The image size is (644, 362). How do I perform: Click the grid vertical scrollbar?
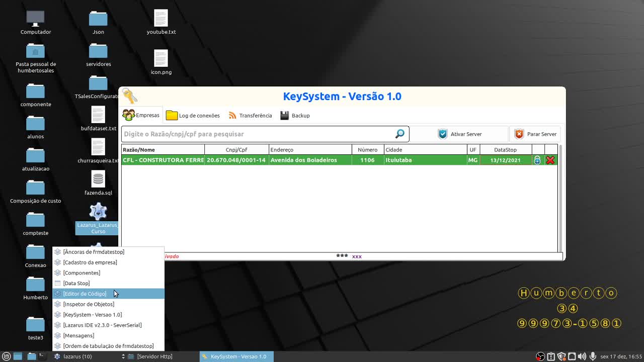pyautogui.click(x=560, y=198)
